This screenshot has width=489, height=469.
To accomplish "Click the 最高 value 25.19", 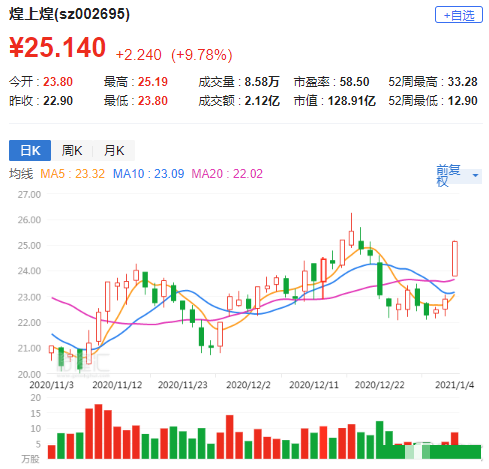I will (x=153, y=82).
